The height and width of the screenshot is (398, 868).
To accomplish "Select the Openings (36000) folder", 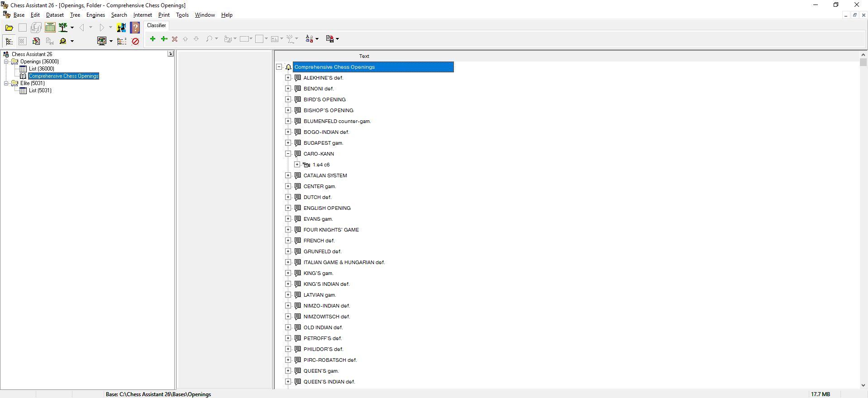I will [39, 62].
